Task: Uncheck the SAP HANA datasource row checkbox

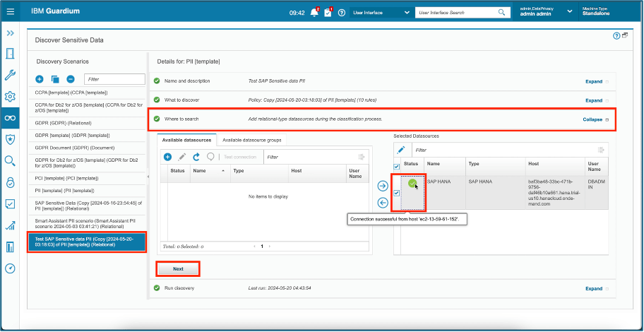Action: [397, 193]
